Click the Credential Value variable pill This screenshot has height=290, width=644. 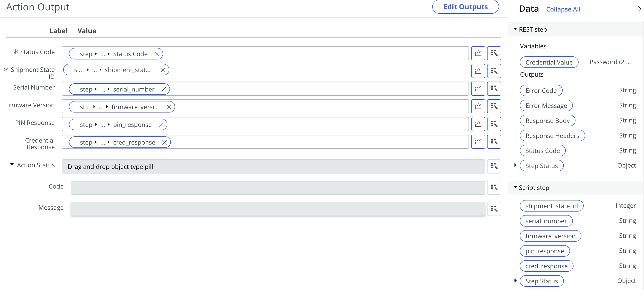(x=549, y=62)
